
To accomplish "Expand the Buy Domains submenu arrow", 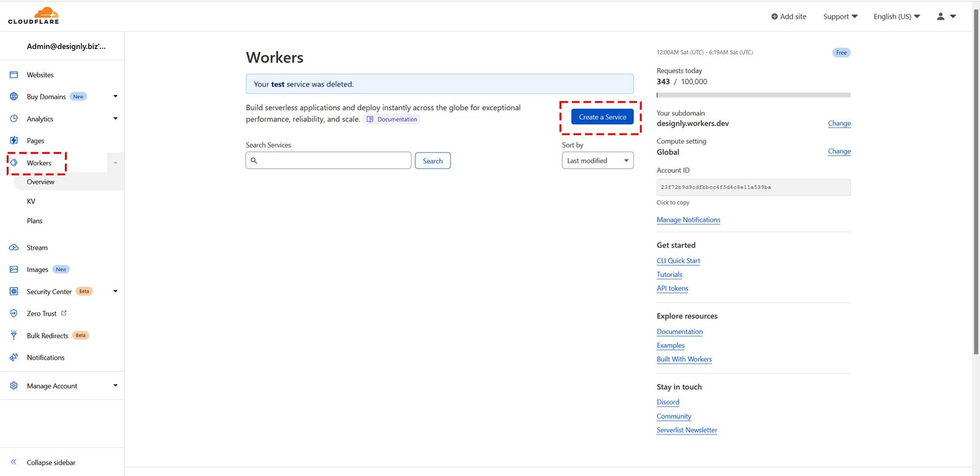I will click(115, 97).
